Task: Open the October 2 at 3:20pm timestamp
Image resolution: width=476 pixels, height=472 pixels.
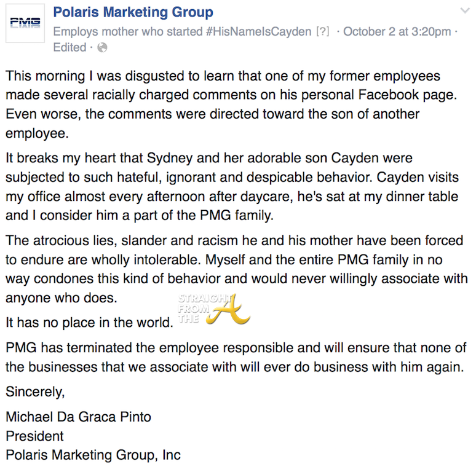Action: point(397,31)
